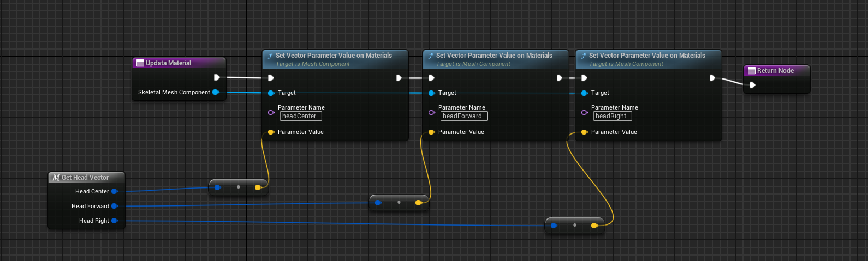Click the Updata Material exec output pin
Screen dimensions: 868x261
click(x=217, y=77)
